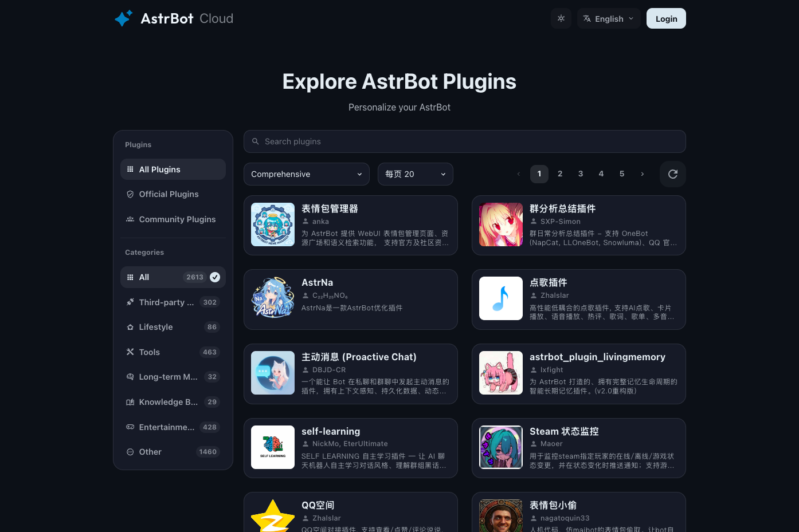
Task: Click page 1 in the pagination
Action: [539, 174]
